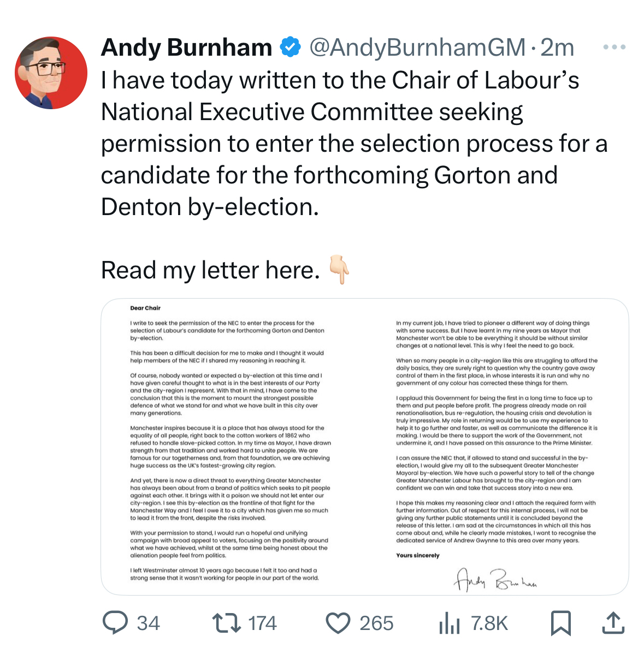644x648 pixels.
Task: Open the view analytics bar-chart icon
Action: click(449, 623)
